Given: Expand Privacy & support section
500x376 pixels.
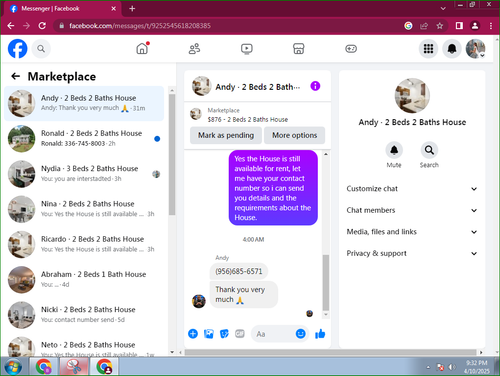Looking at the screenshot, I should pos(412,253).
